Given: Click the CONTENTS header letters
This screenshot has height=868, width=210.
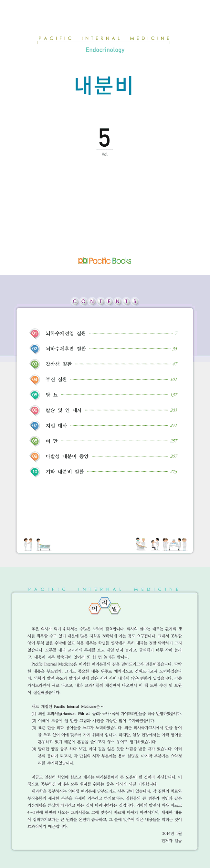Looking at the screenshot, I should point(105,301).
